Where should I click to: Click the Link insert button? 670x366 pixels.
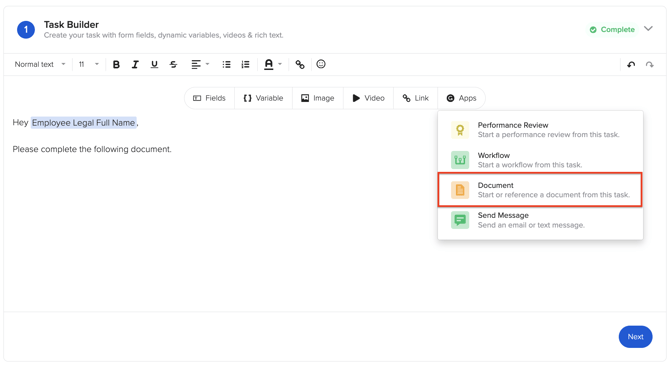tap(415, 98)
